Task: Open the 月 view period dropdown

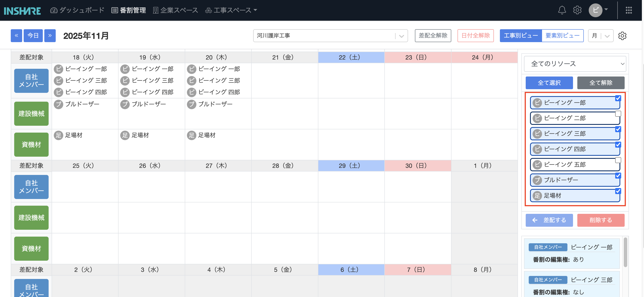Action: 601,36
